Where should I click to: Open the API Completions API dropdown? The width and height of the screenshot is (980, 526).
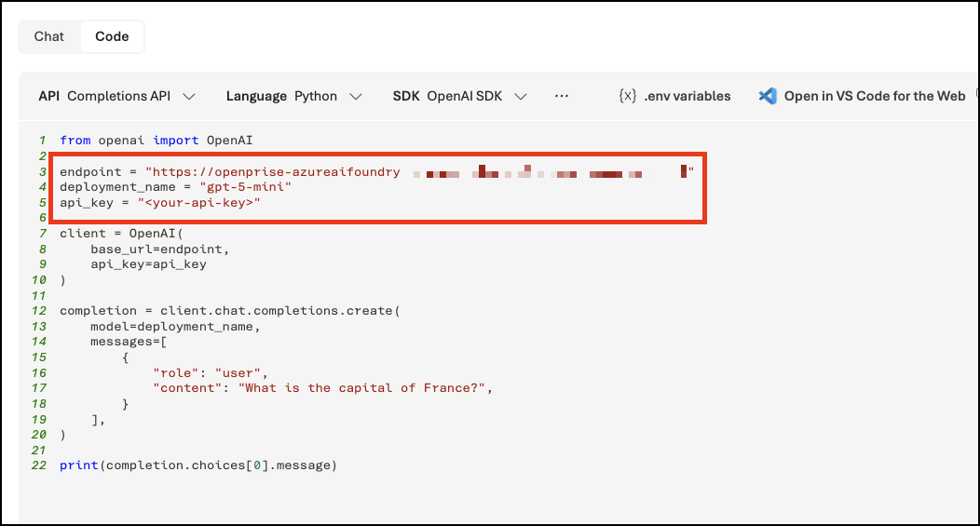tap(116, 96)
